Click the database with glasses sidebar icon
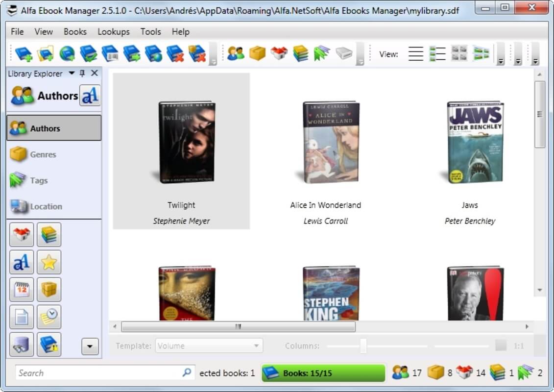 (22, 344)
